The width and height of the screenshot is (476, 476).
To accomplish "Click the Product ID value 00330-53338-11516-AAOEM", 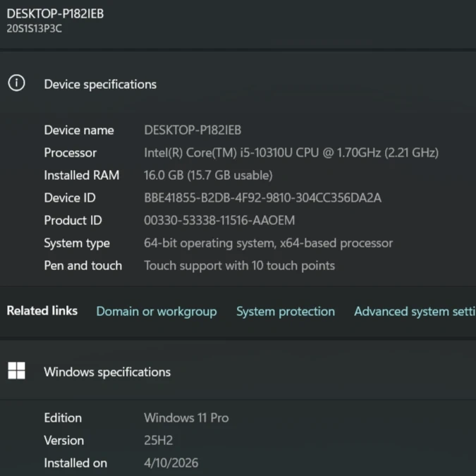I will (219, 220).
